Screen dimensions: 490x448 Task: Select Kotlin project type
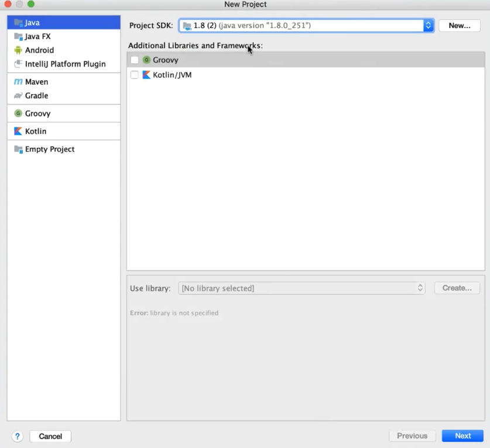[x=64, y=131]
